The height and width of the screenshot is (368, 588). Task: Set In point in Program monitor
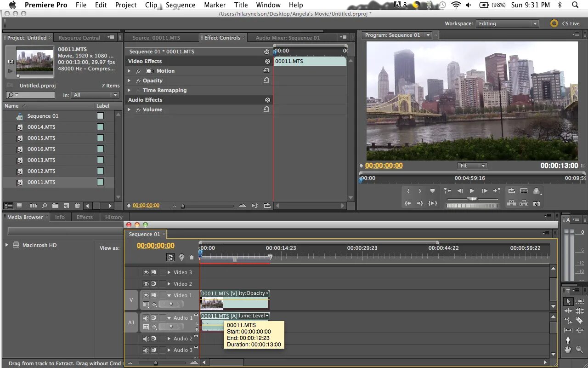point(408,191)
